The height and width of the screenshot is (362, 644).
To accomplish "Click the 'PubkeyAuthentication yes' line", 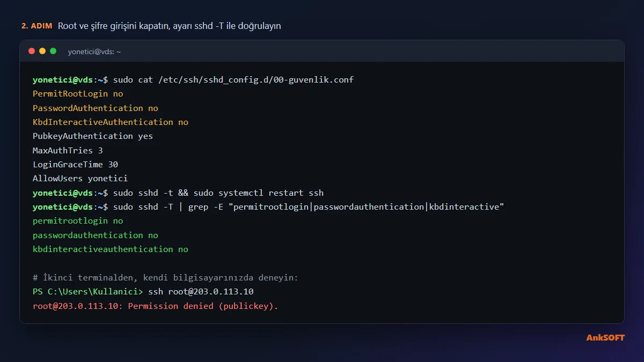I will [x=93, y=136].
